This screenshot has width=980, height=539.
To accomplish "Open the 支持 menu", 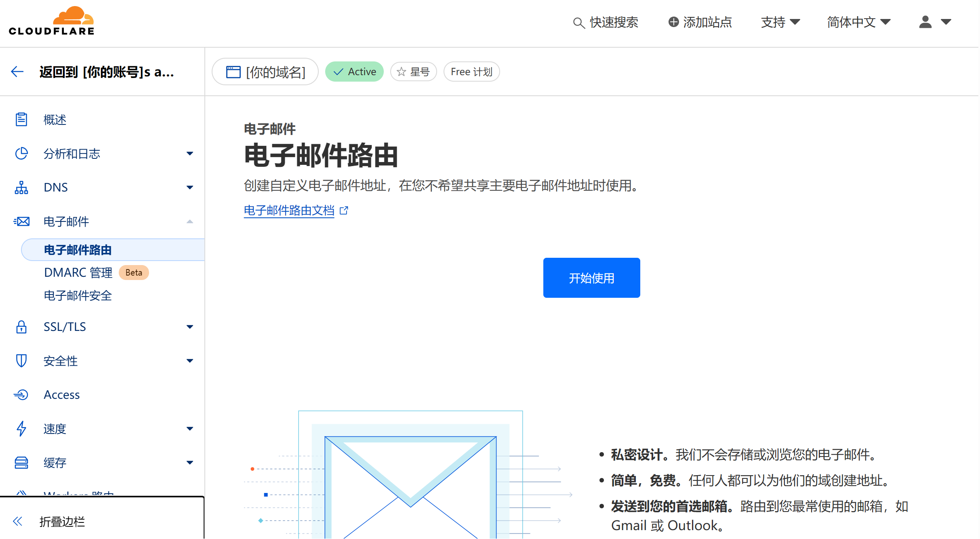I will click(x=780, y=22).
